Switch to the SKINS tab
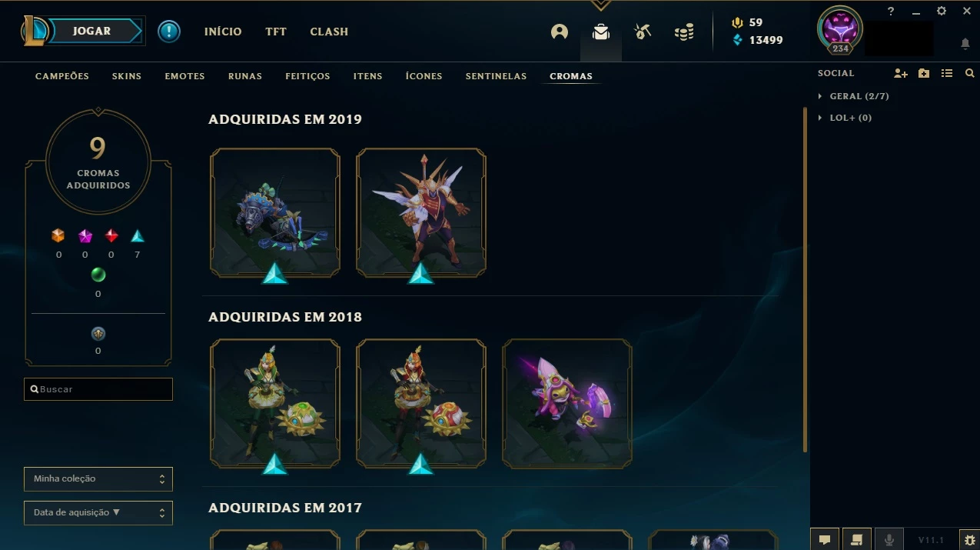Viewport: 980px width, 550px height. [127, 76]
